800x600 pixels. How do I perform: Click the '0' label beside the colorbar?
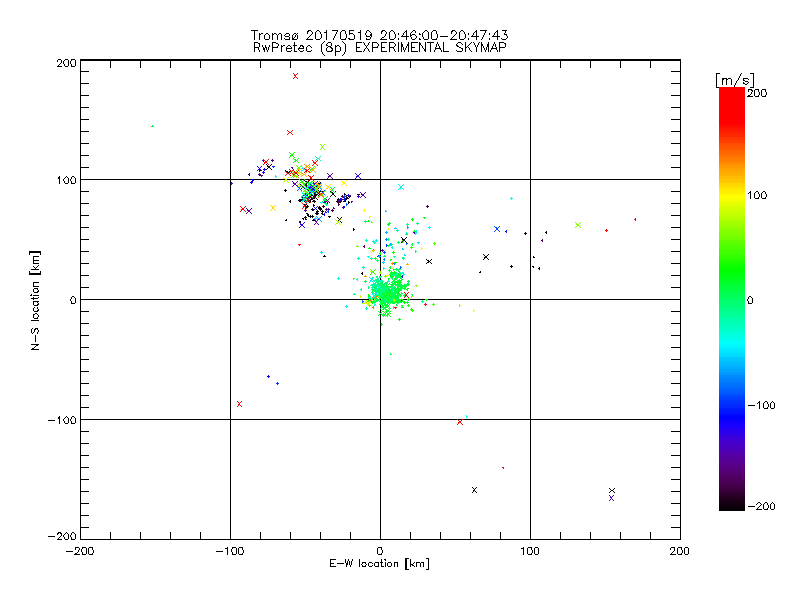coord(750,300)
